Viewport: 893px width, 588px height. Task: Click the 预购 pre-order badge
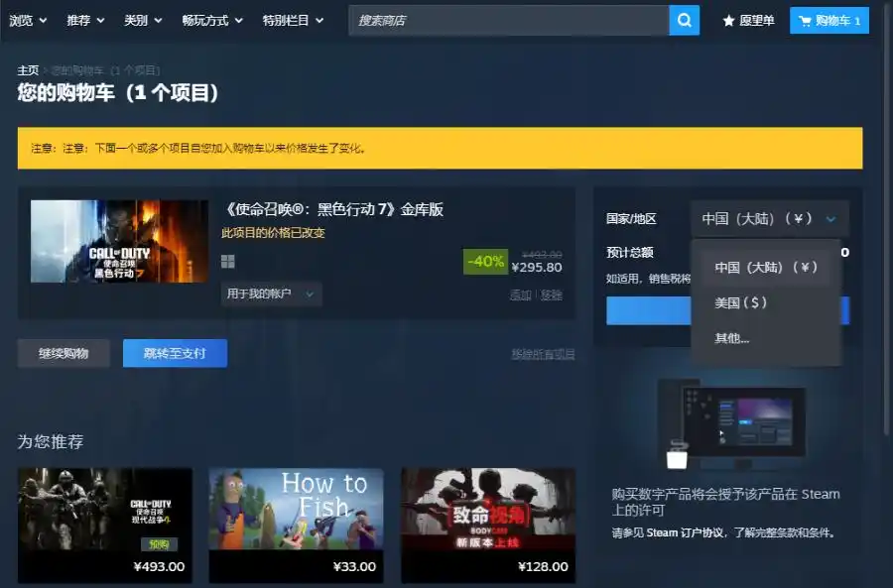(x=159, y=544)
